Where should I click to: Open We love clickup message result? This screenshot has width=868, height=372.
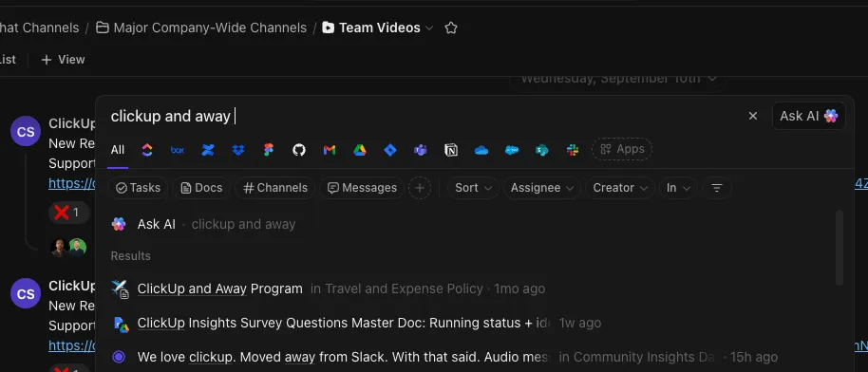(x=468, y=357)
